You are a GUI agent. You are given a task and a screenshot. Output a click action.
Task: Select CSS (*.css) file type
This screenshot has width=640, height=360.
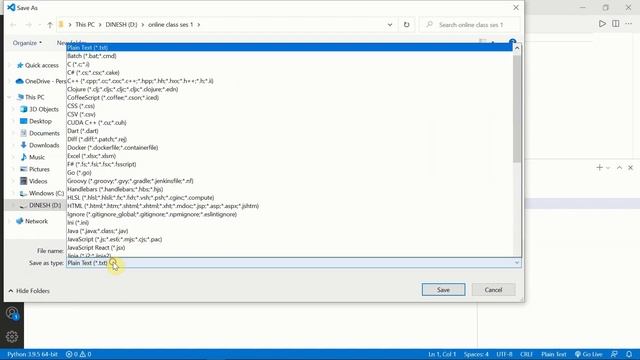coord(289,106)
